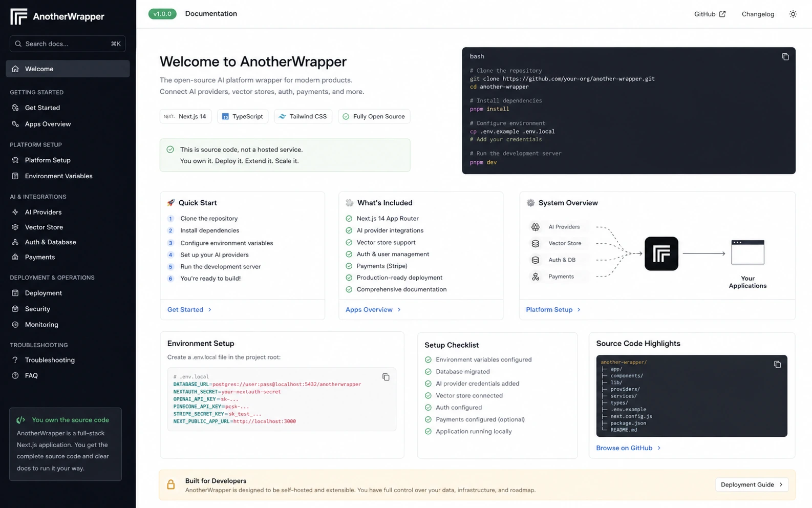The height and width of the screenshot is (508, 812).
Task: Copy the bash install commands
Action: [785, 57]
